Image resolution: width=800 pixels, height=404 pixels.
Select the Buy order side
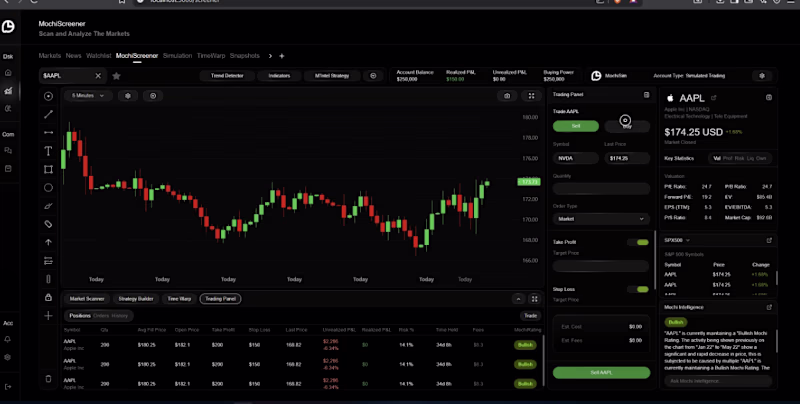click(x=627, y=126)
